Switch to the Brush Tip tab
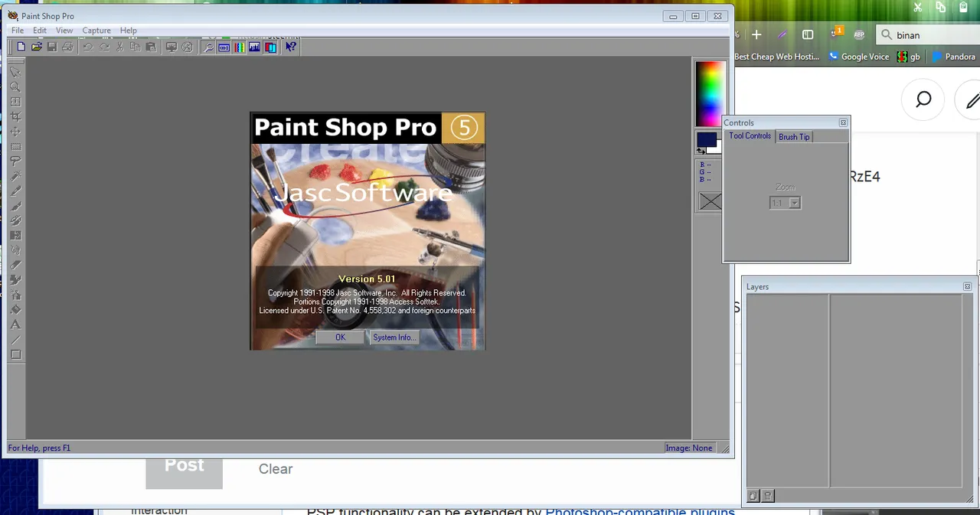The image size is (980, 515). pyautogui.click(x=794, y=137)
